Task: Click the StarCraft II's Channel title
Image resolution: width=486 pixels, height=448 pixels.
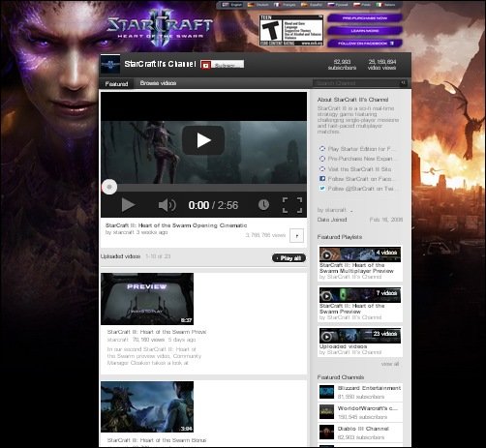Action: click(x=161, y=64)
